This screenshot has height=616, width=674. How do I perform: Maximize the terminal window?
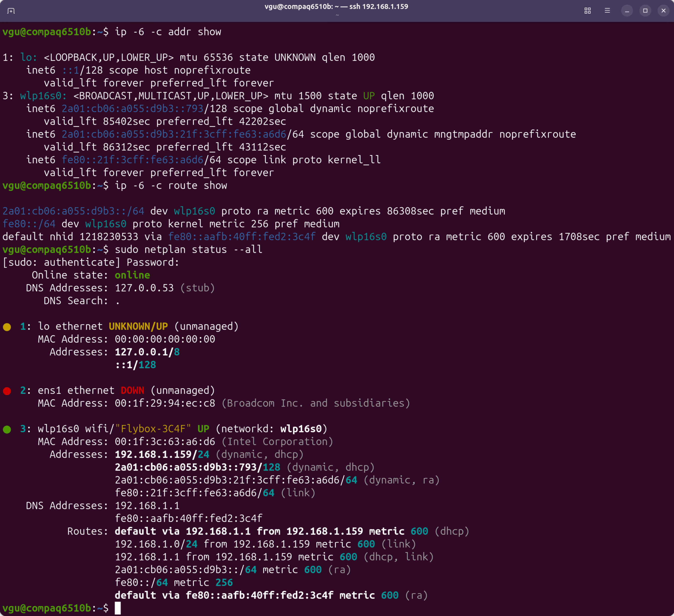645,11
